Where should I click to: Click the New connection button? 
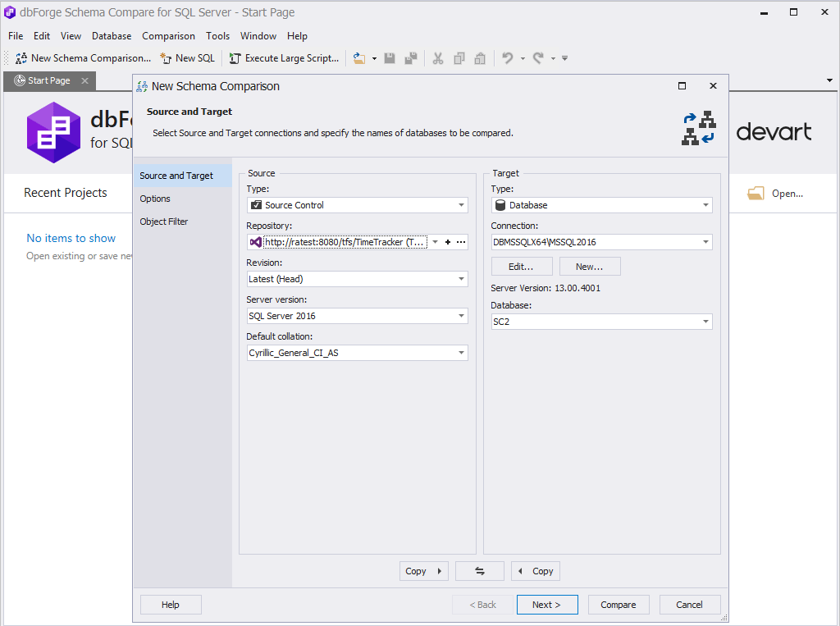pyautogui.click(x=591, y=266)
